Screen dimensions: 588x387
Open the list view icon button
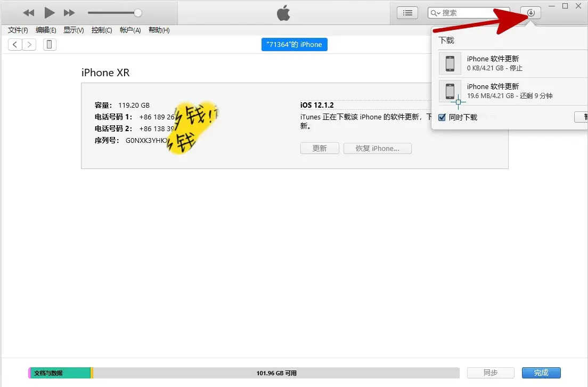[407, 13]
